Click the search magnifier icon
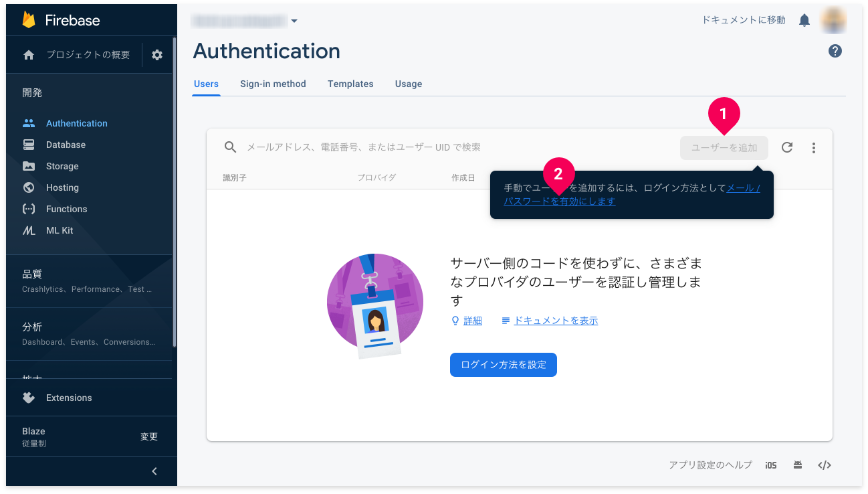 pos(230,147)
